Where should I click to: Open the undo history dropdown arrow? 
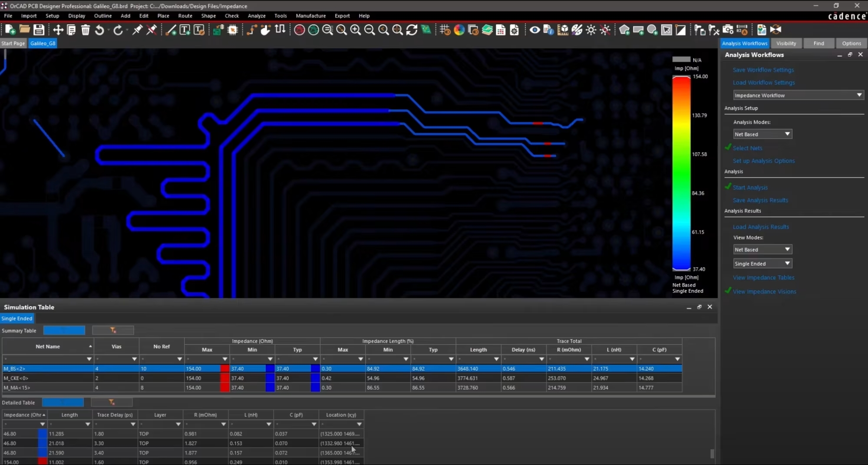point(108,30)
